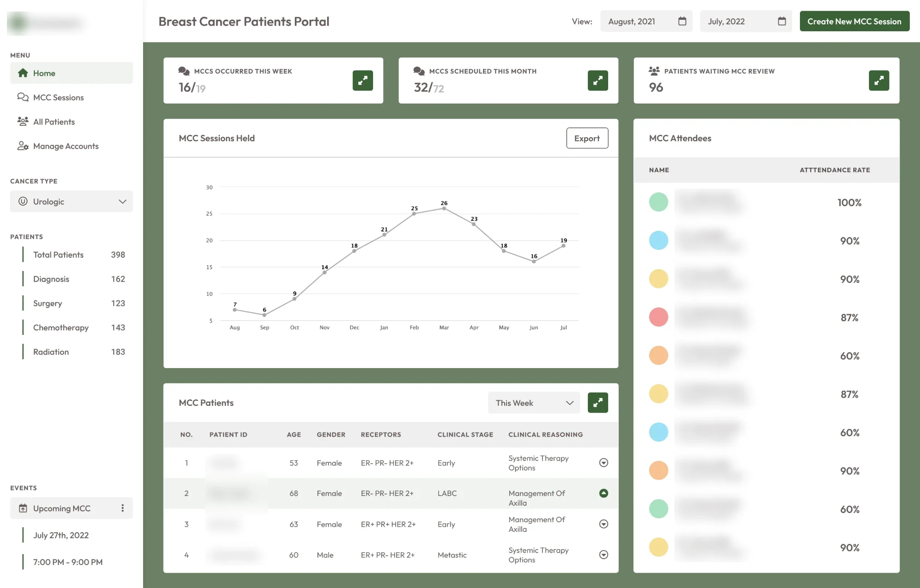This screenshot has height=588, width=920.
Task: Select the Radiation 183 entry
Action: pos(74,352)
